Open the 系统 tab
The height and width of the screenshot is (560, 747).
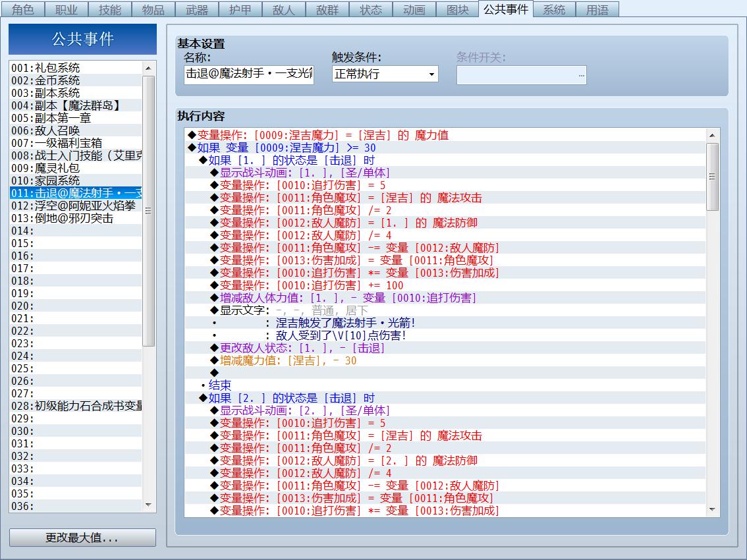(x=554, y=9)
